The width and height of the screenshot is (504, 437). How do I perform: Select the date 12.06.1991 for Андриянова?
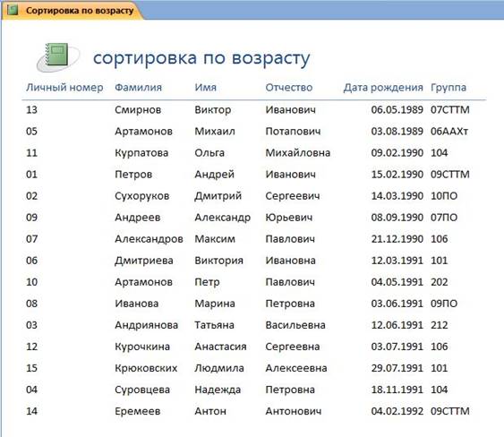397,325
